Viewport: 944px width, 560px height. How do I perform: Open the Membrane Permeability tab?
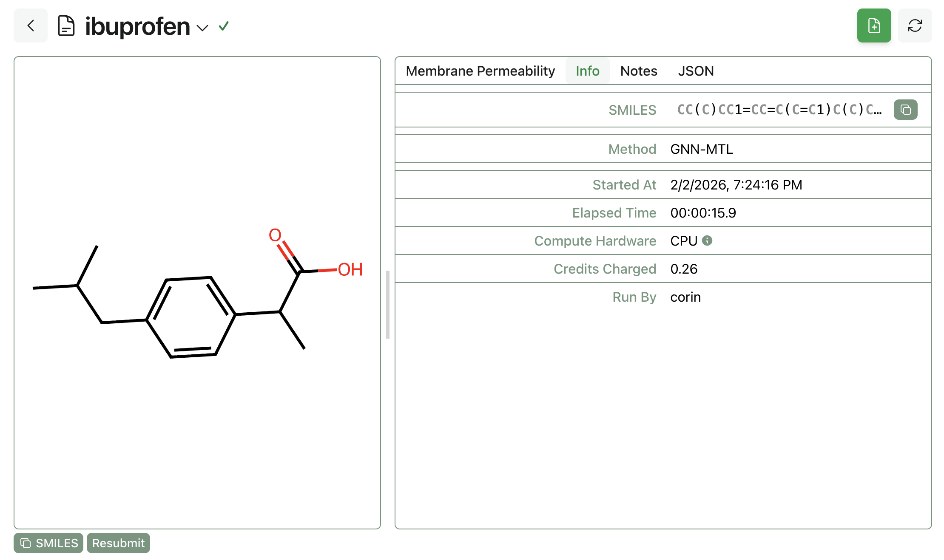point(480,71)
